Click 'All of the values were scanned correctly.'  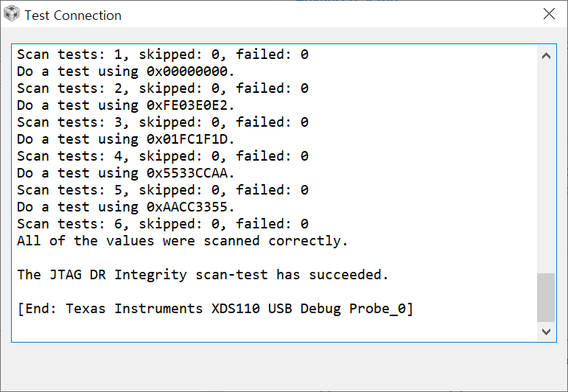click(x=182, y=241)
